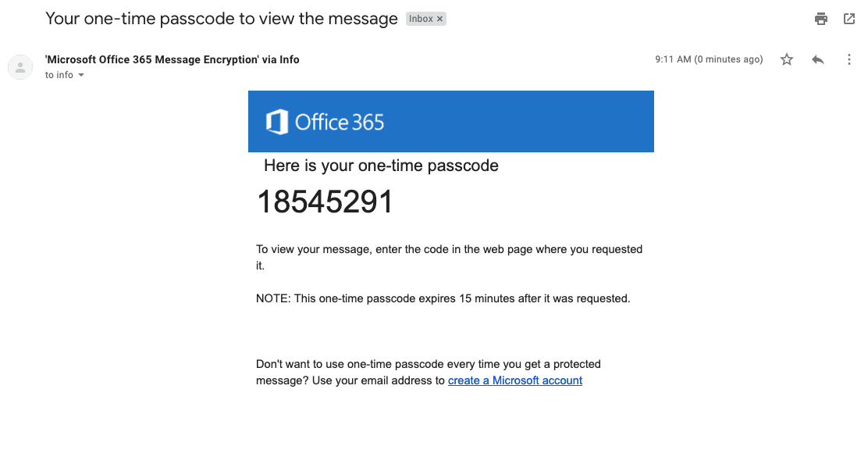
Task: Reply to the message with the arrow icon
Action: point(818,59)
